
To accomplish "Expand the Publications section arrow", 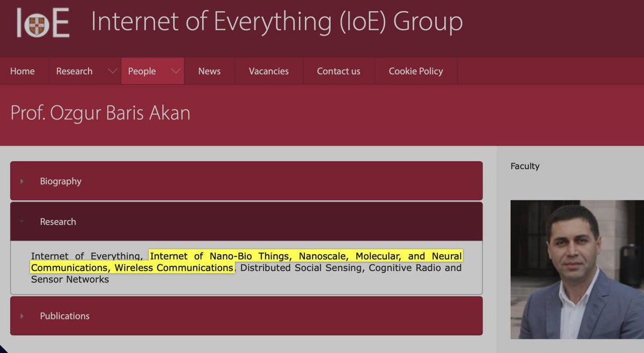I will tap(21, 316).
